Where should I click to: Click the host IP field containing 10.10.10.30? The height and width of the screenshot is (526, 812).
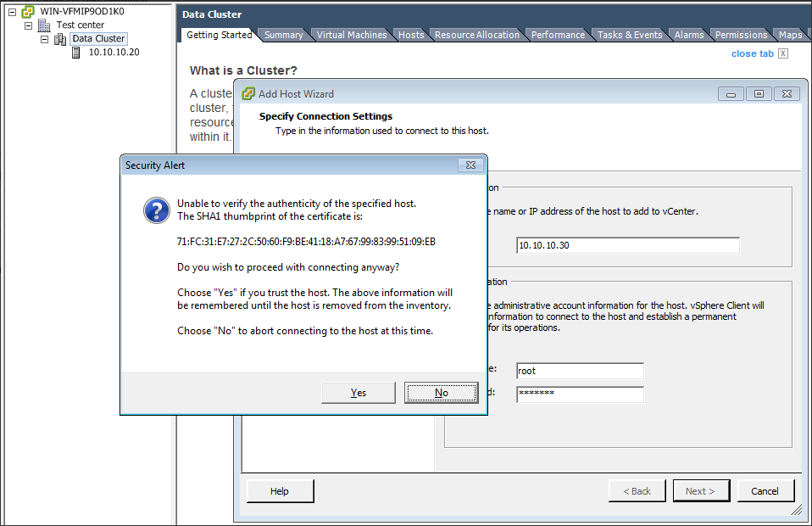627,245
